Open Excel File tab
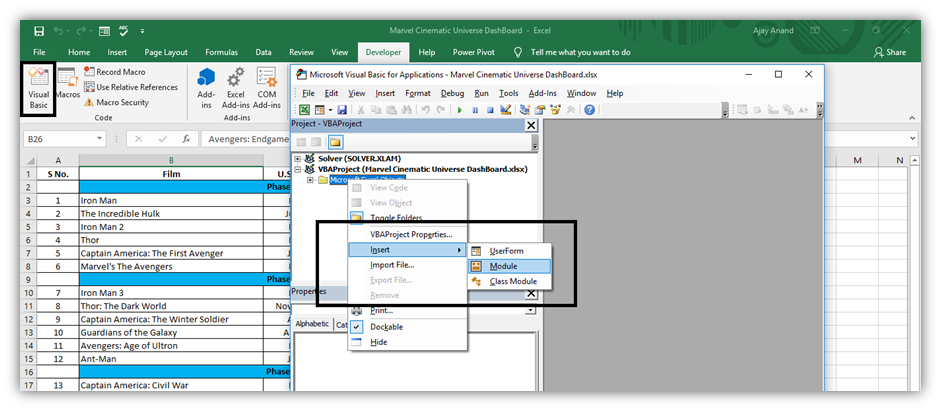The width and height of the screenshot is (941, 411). [x=40, y=52]
